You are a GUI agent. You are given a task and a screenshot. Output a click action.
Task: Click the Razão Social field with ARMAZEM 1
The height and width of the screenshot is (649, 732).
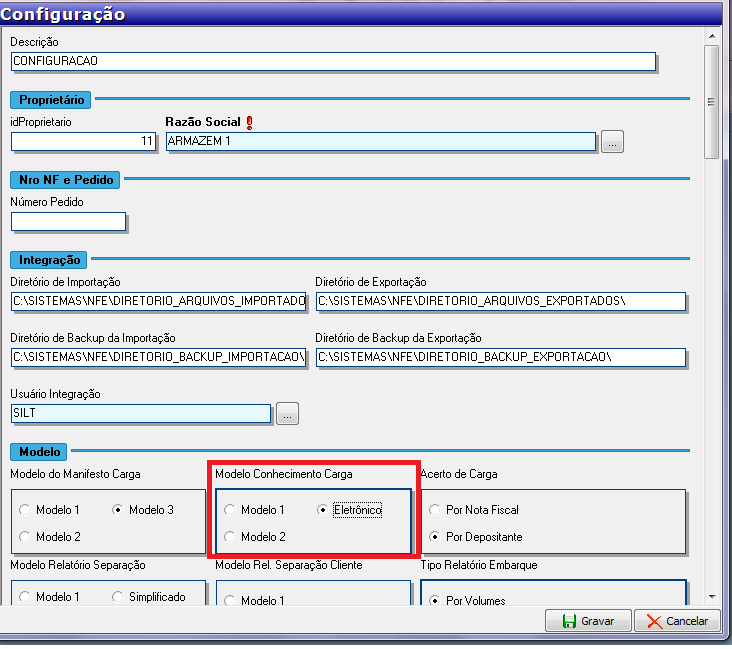(x=380, y=141)
